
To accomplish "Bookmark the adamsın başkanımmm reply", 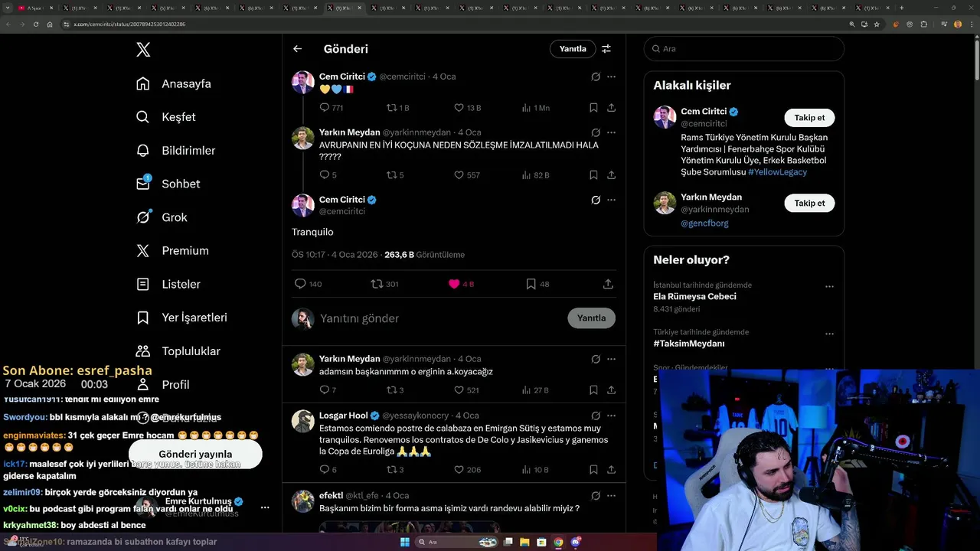I will (x=593, y=390).
